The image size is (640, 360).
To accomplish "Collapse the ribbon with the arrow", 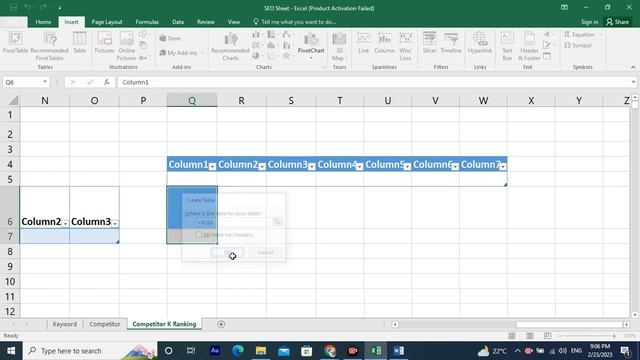I will coord(633,67).
